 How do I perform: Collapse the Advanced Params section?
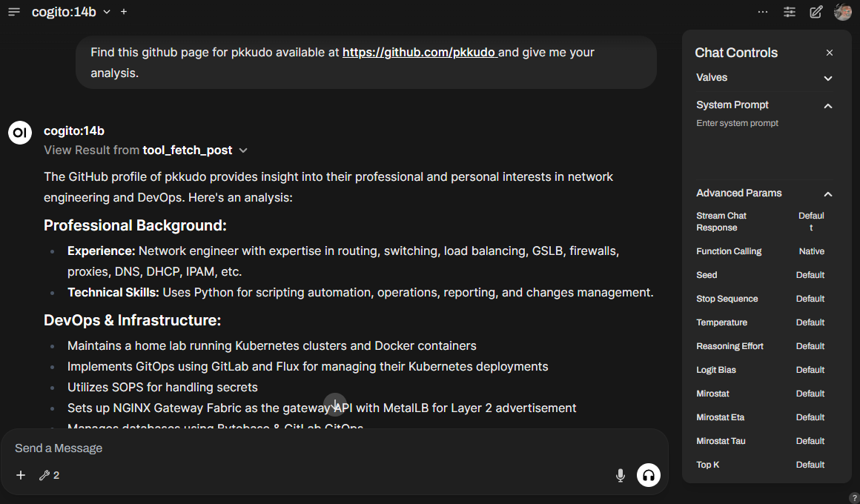pyautogui.click(x=828, y=193)
